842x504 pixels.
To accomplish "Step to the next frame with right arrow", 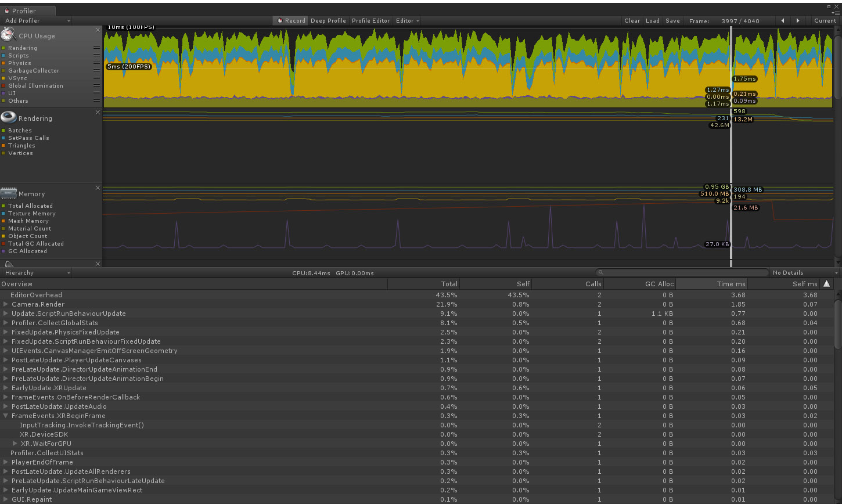I will pyautogui.click(x=798, y=20).
